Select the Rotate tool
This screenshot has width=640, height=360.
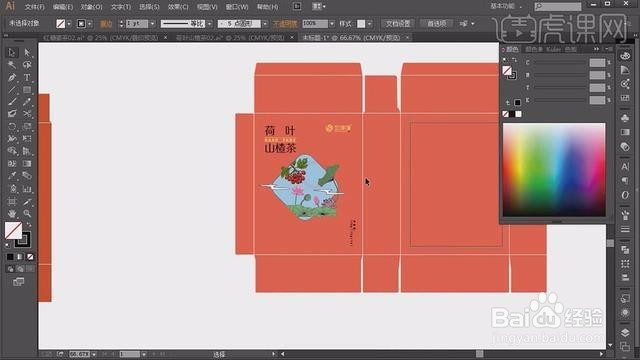point(12,127)
